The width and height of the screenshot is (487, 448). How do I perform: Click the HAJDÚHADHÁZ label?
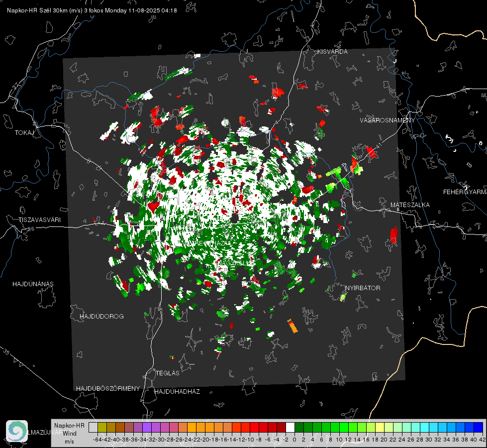177,391
